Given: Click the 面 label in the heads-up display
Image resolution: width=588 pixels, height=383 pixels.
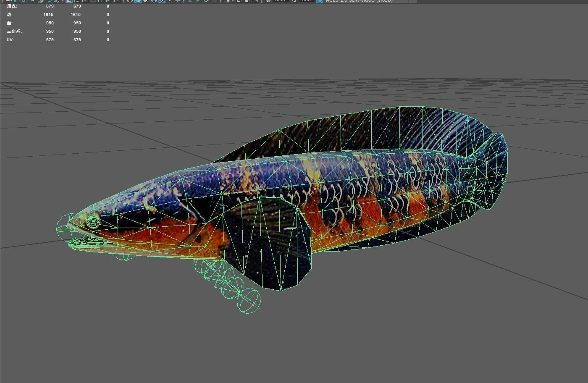Looking at the screenshot, I should tap(9, 23).
